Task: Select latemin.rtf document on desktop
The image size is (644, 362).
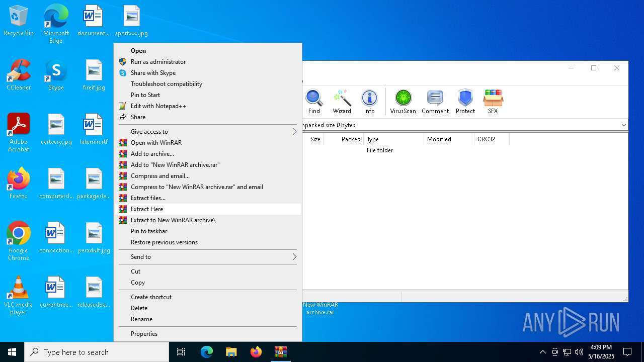Action: pos(94,129)
